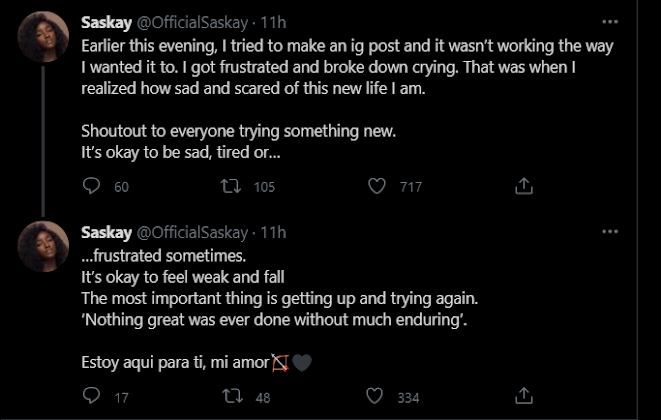Retweet the first tweet with 105 retweets
Screen dimensions: 661x420
232,186
